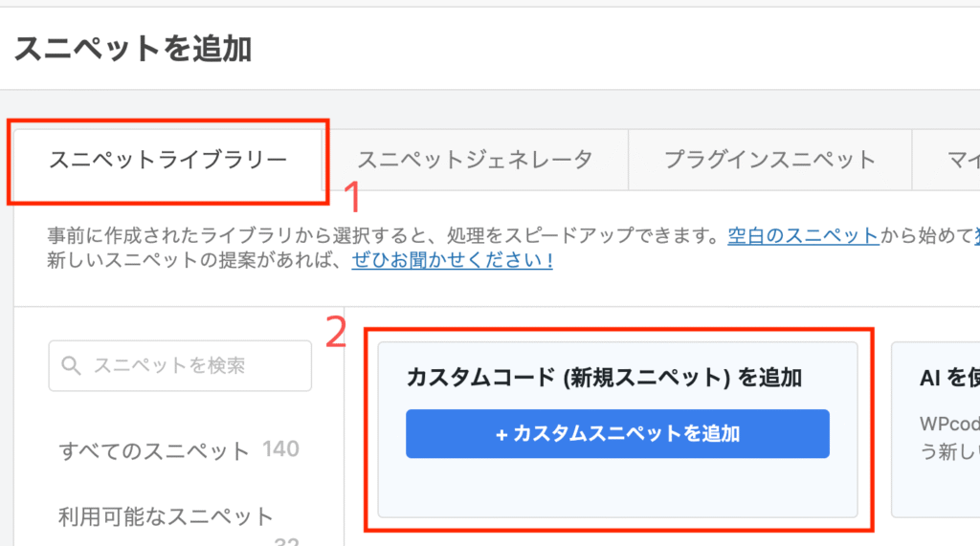Click the 140 count next to すべてのスニペット
The image size is (980, 546).
tap(280, 449)
